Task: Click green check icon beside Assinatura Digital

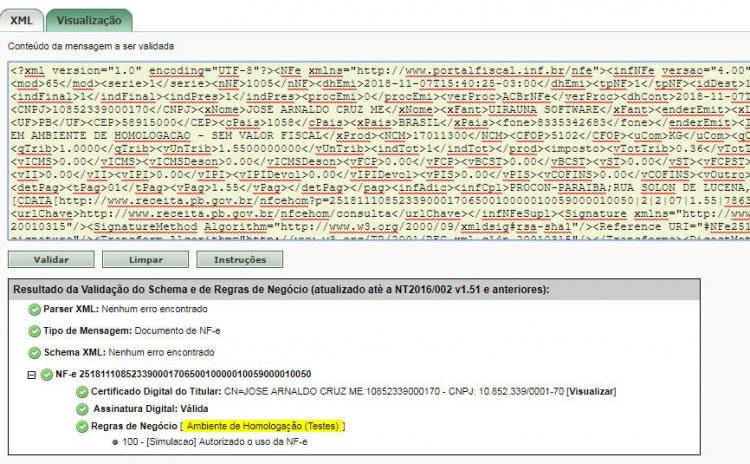Action: 82,409
